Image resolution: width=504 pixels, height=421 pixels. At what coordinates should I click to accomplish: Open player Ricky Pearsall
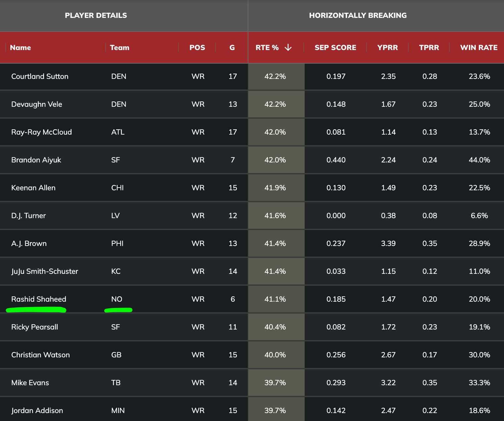34,327
